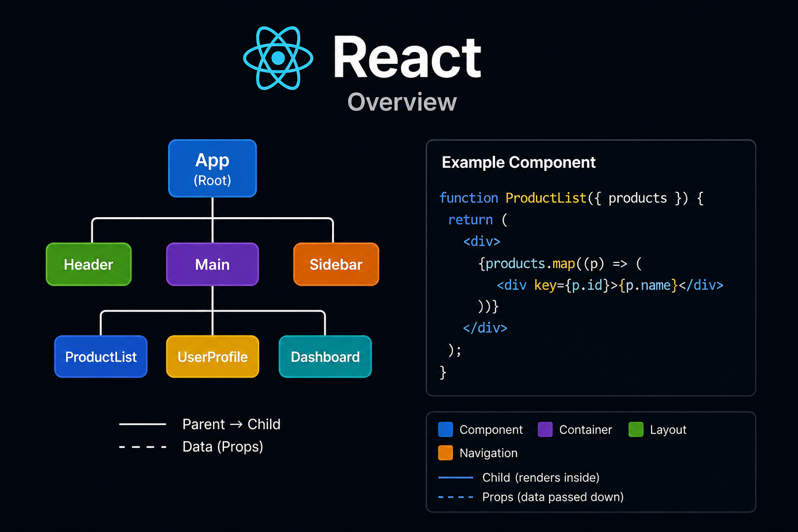Click the dashed blue Props line sample
798x532 pixels.
tap(456, 497)
